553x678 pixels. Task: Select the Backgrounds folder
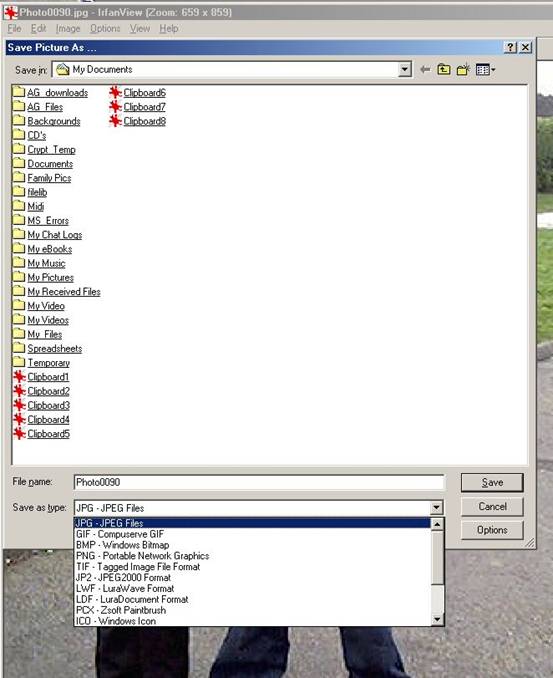(x=54, y=121)
